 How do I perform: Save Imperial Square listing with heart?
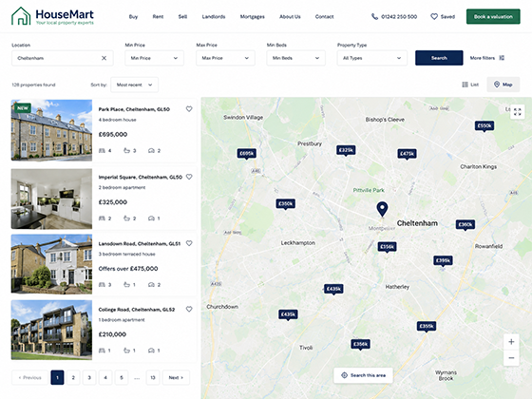click(x=189, y=177)
